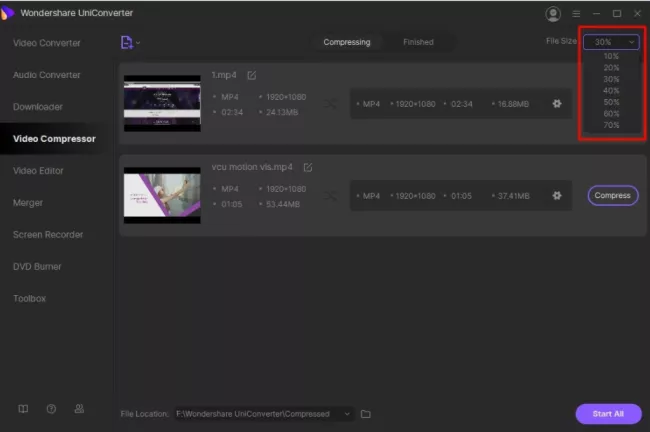Open the feedback person icon at bottom

(79, 409)
